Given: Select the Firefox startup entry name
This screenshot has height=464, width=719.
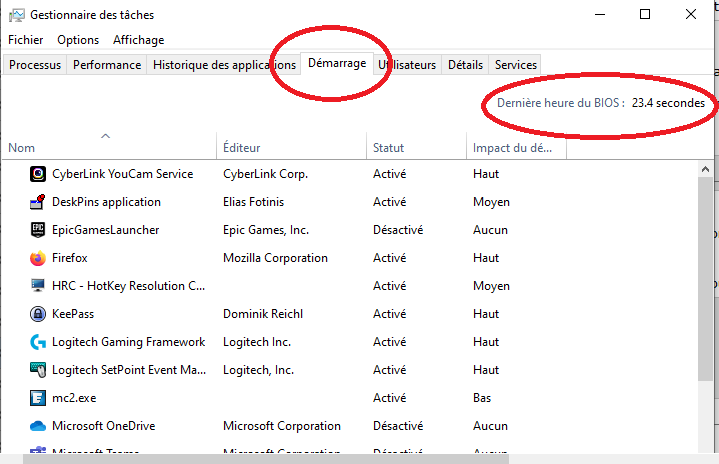Looking at the screenshot, I should [70, 258].
